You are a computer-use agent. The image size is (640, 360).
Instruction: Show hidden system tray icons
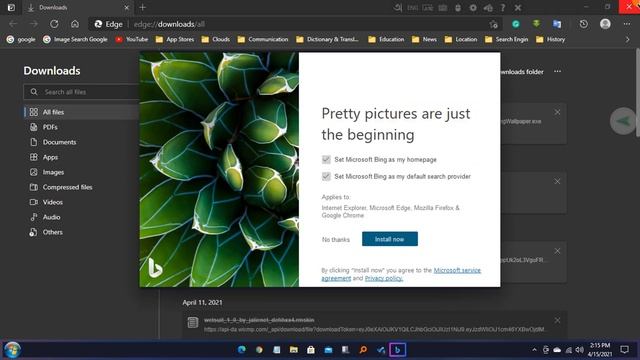[534, 350]
